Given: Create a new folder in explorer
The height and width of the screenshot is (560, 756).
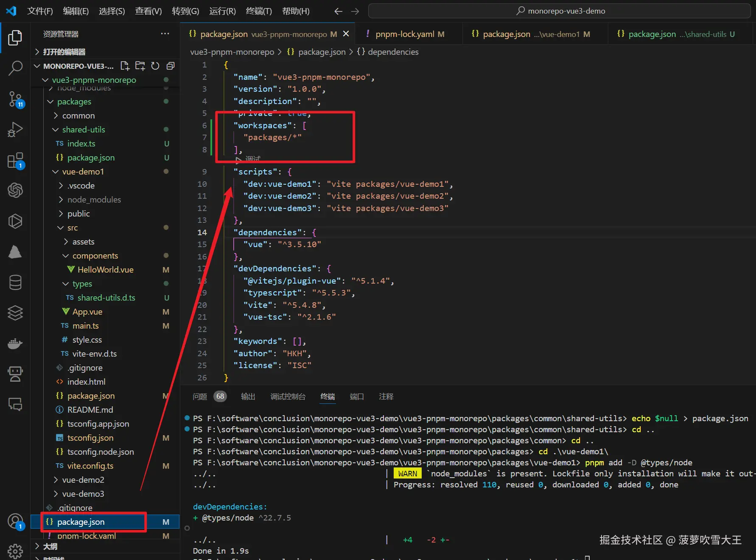Looking at the screenshot, I should [x=140, y=66].
